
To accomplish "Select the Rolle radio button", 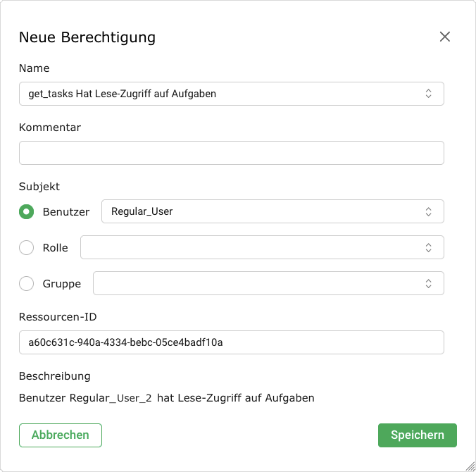I will click(27, 247).
